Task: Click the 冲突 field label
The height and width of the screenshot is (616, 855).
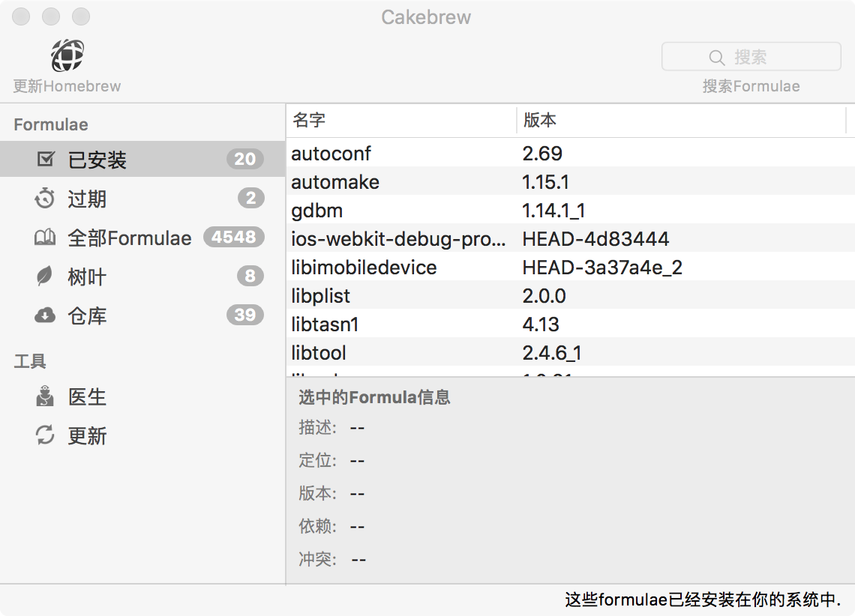Action: coord(317,559)
